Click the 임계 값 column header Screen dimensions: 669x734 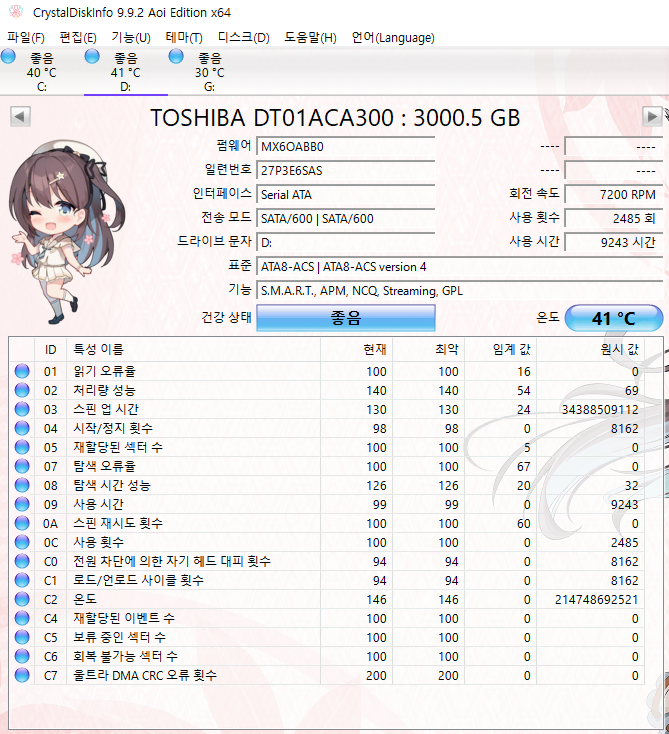click(x=500, y=349)
